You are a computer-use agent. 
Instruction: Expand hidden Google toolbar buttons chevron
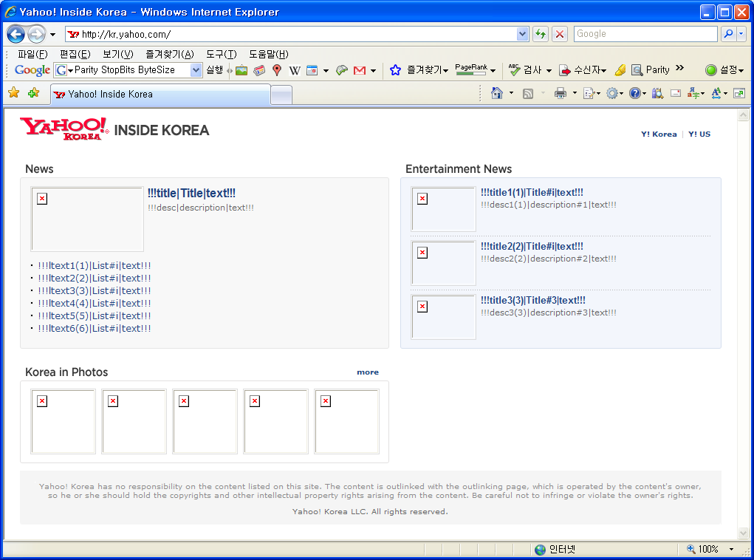click(679, 68)
